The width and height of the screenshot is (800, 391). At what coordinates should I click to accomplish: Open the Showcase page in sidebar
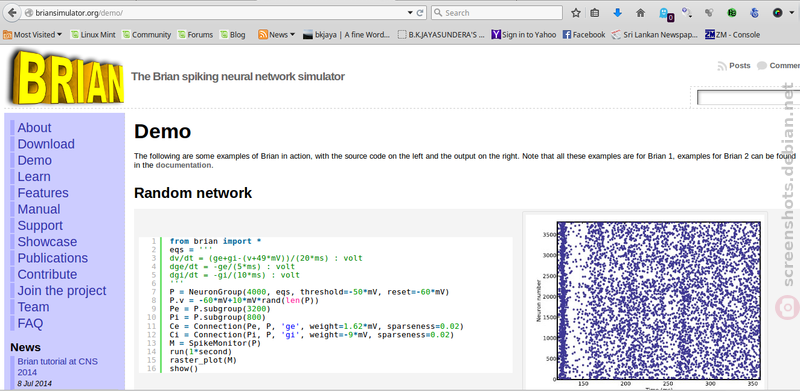[x=47, y=242]
